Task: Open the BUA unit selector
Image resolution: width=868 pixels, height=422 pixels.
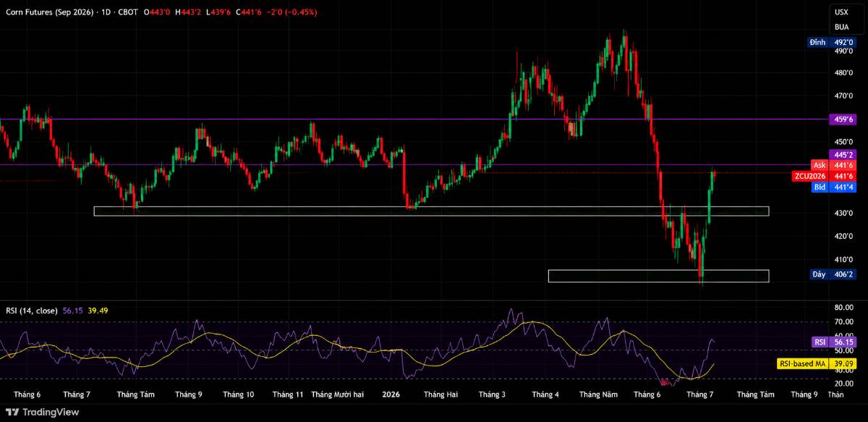Action: click(x=842, y=27)
